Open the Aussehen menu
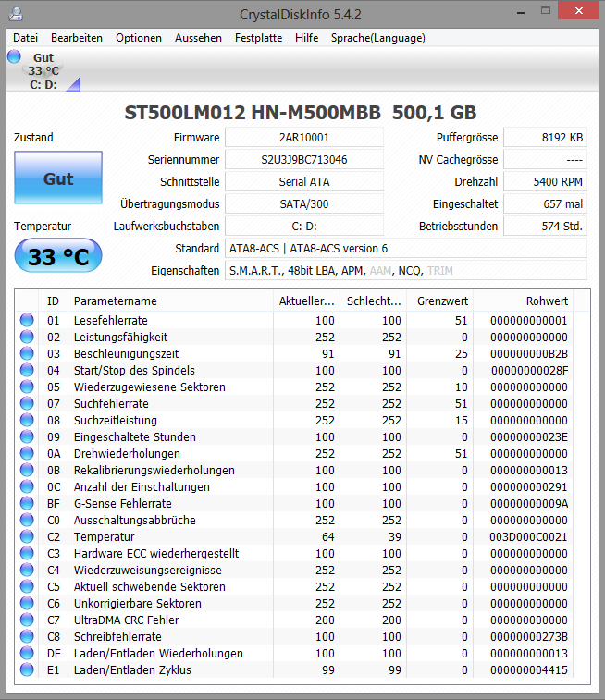Screen dimensions: 605x700 [198, 38]
